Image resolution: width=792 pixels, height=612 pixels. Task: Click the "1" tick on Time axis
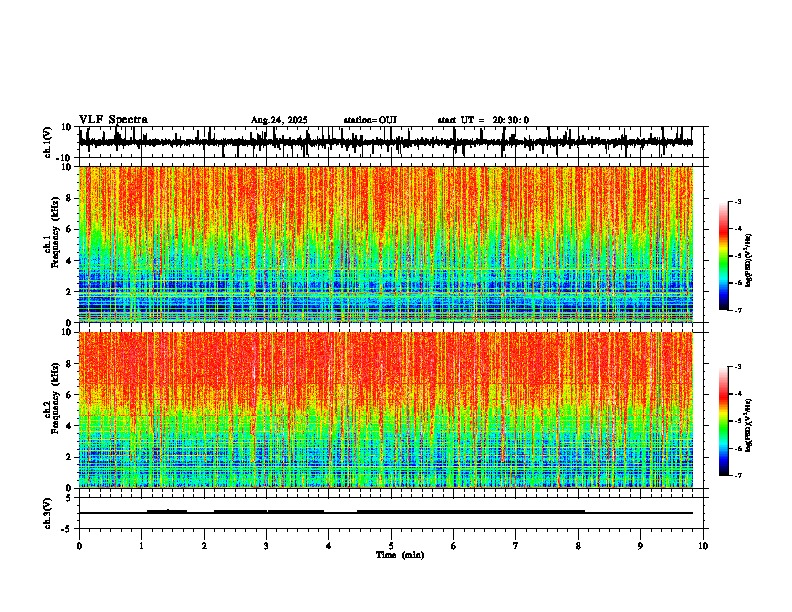coord(141,546)
